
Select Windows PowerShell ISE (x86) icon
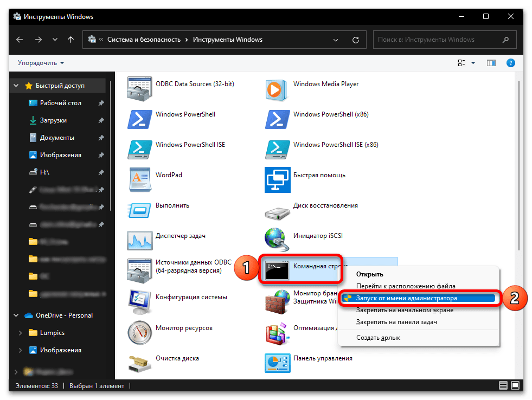pyautogui.click(x=277, y=150)
